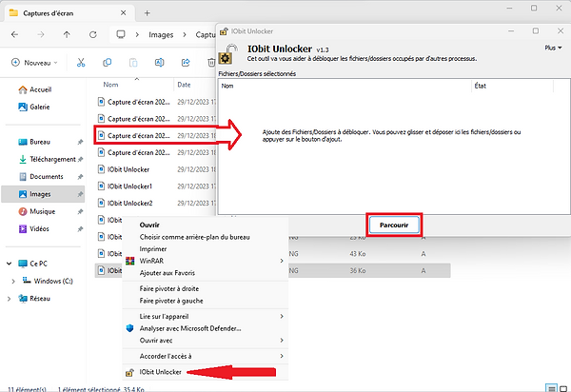Sort by the Date column in Explorer
Screen dimensions: 571x392
(x=184, y=85)
